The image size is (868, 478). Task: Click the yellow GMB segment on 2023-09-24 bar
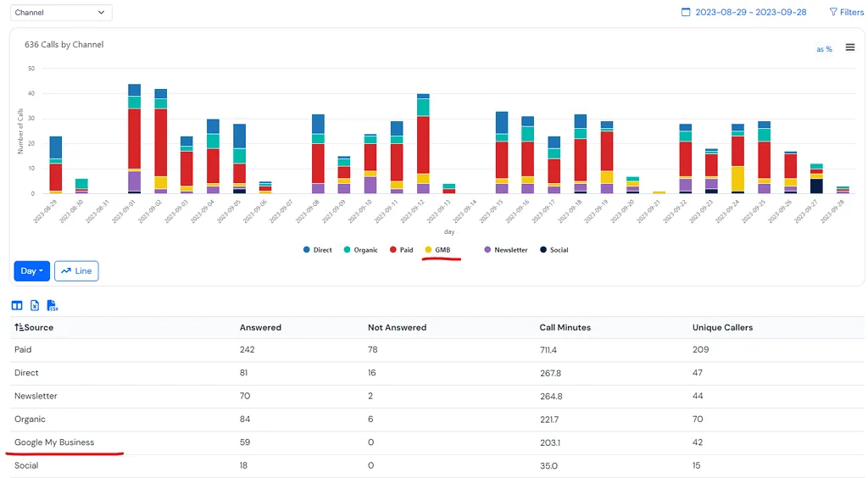737,178
